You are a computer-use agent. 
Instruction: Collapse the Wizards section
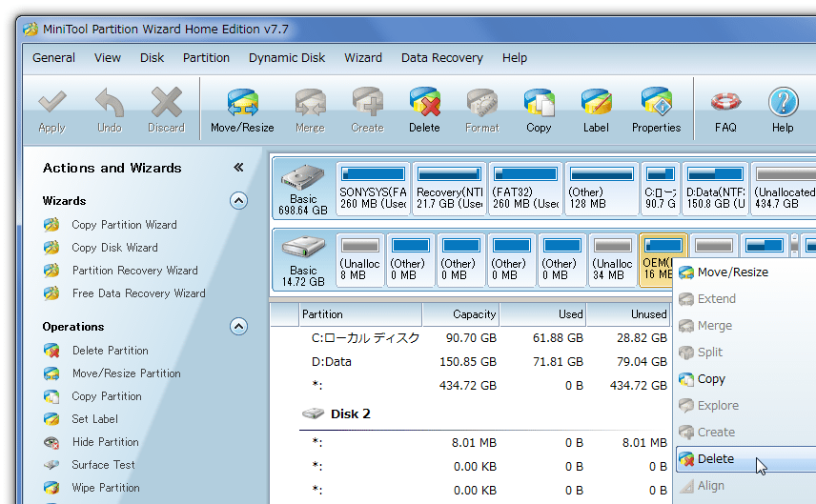coord(238,201)
